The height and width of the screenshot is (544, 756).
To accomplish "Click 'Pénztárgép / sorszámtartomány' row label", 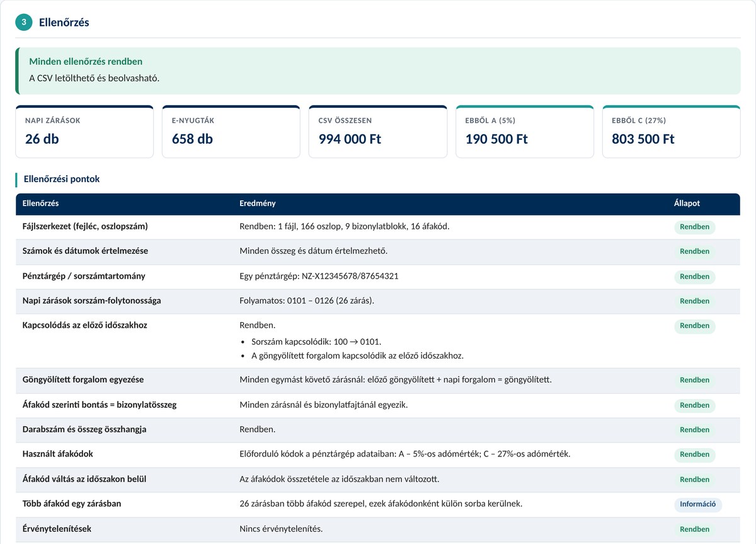I will coord(83,276).
